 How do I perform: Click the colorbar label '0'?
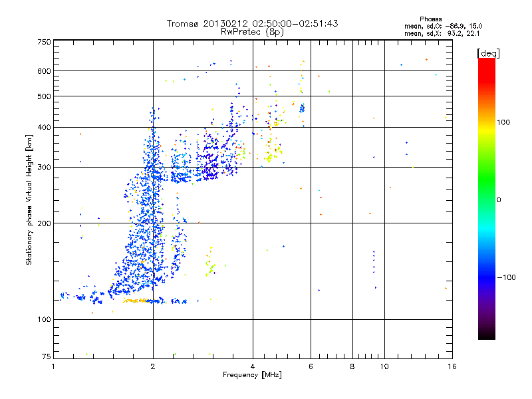coord(499,199)
